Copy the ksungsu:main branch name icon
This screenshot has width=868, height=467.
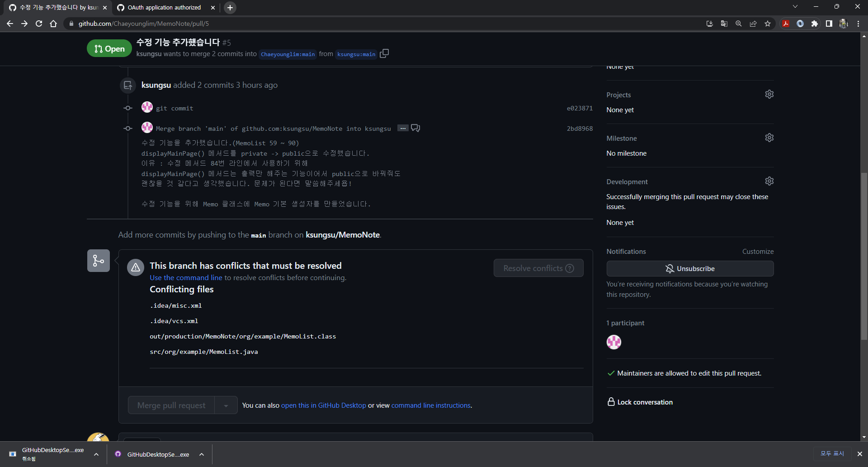(x=384, y=53)
